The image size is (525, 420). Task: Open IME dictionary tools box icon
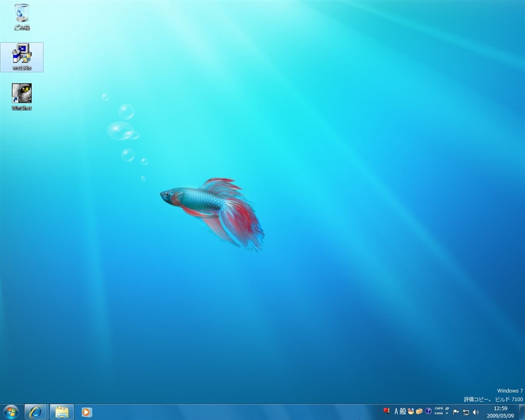point(419,411)
